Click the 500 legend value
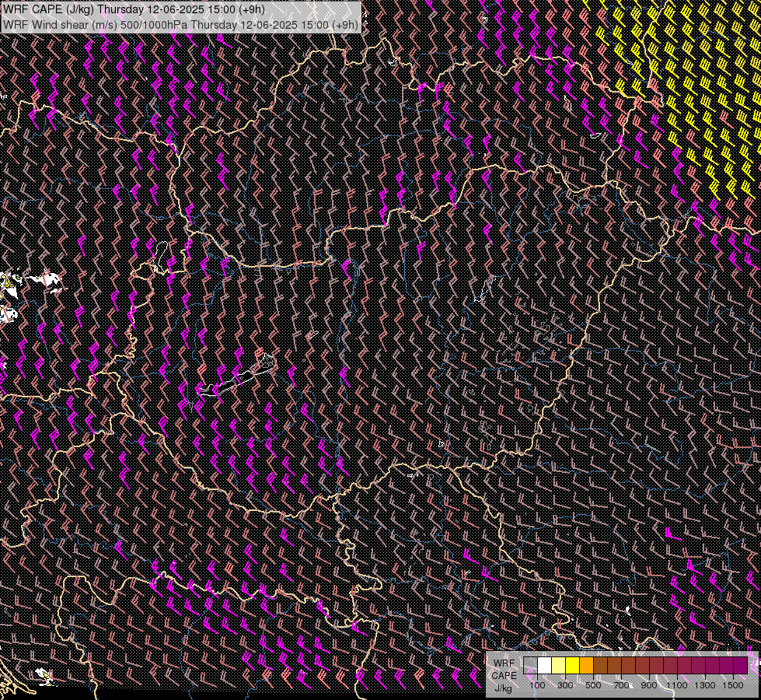Image resolution: width=761 pixels, height=700 pixels. 593,685
